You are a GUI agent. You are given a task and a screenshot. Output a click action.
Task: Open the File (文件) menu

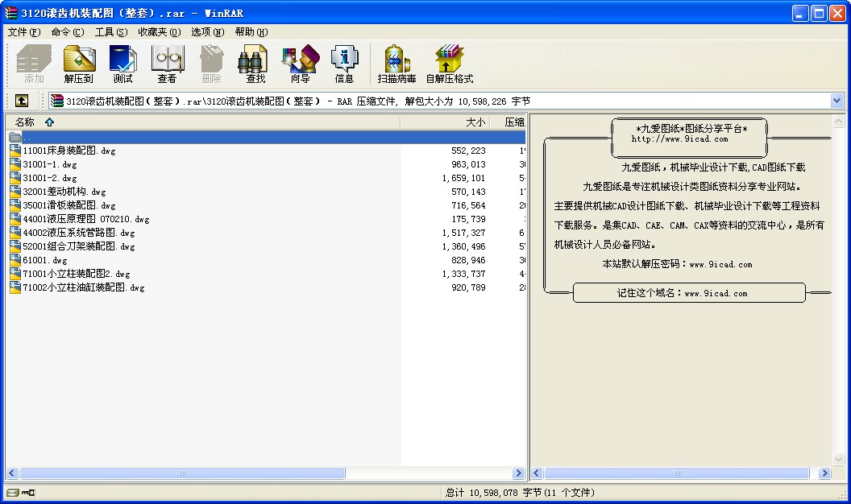click(x=24, y=32)
